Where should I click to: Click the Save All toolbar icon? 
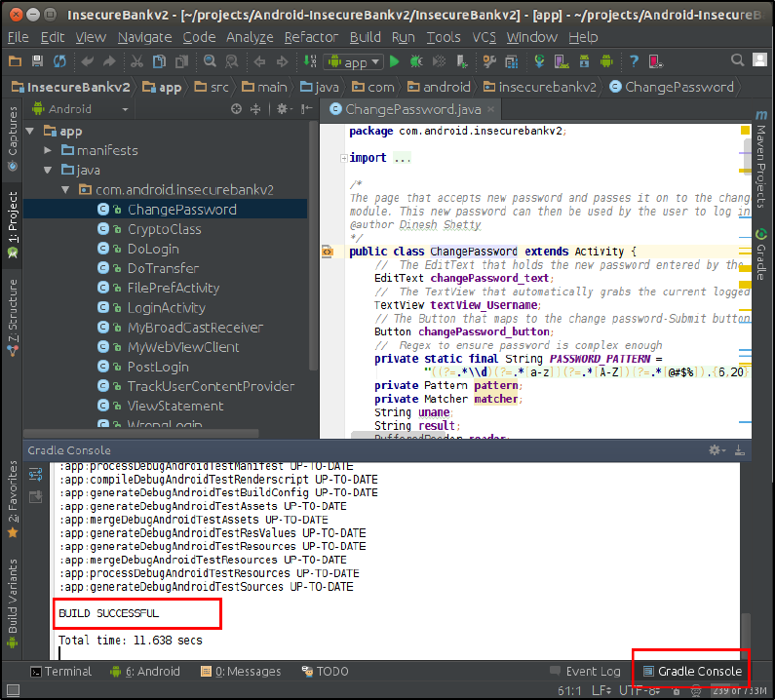coord(37,61)
